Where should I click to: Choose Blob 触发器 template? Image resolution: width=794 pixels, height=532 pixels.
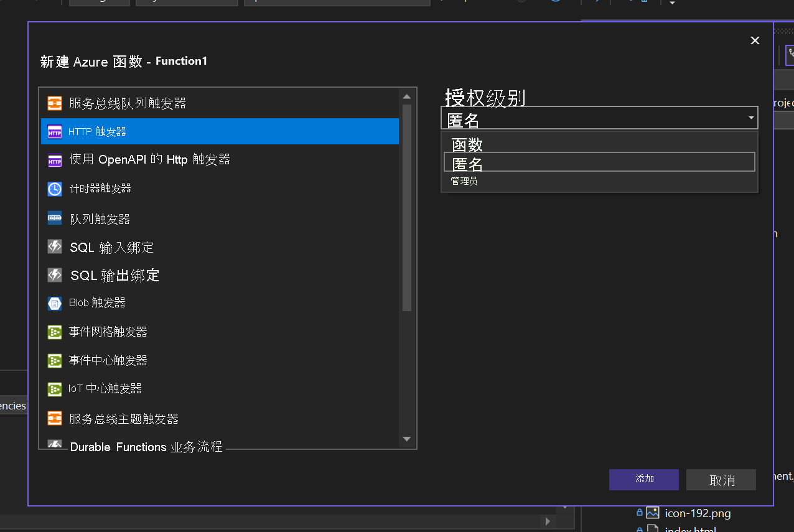click(220, 303)
